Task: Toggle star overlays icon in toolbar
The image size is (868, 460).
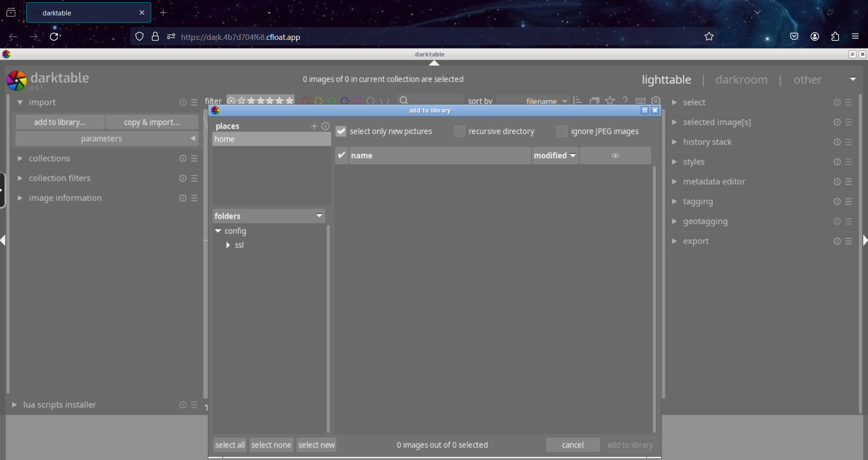Action: 610,100
